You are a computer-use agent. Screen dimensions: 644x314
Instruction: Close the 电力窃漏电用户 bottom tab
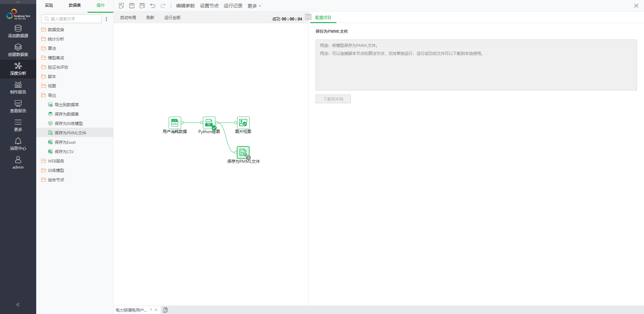[x=156, y=310]
